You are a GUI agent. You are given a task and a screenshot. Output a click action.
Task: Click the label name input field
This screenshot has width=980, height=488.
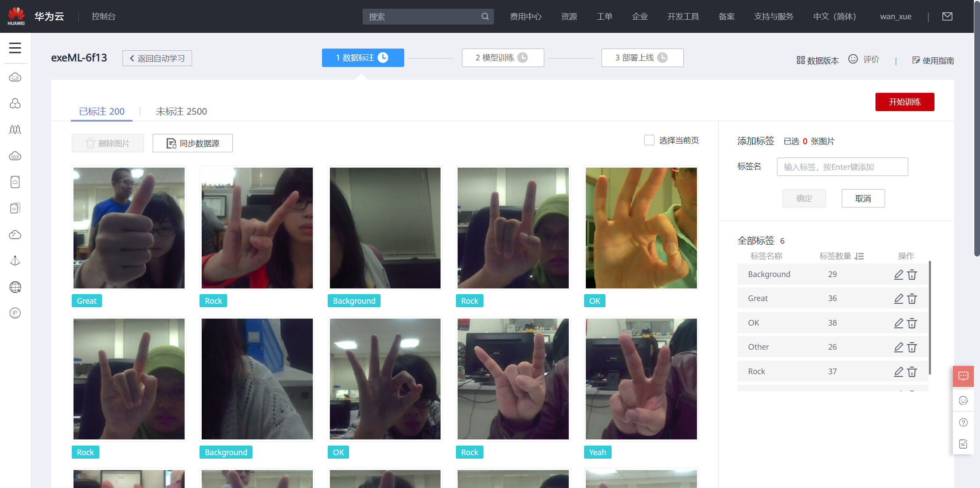click(842, 167)
